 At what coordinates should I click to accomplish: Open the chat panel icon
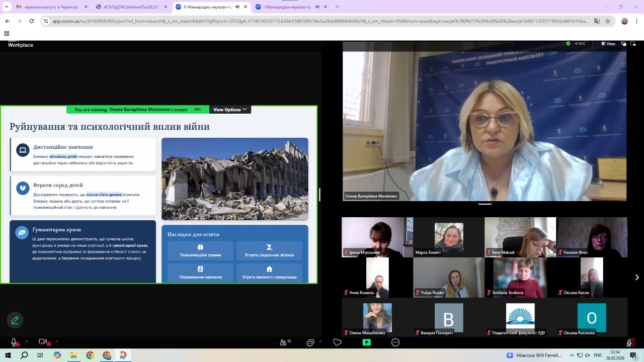(310, 342)
